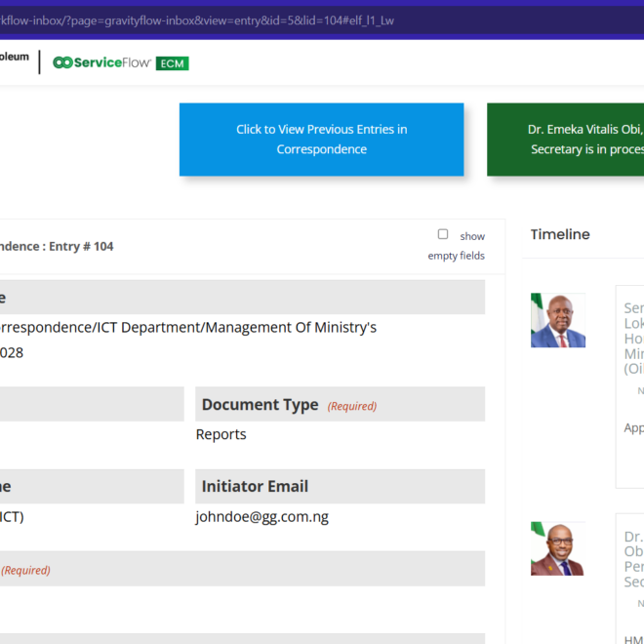Click the Document Type field header
Image resolution: width=644 pixels, height=644 pixels.
pos(341,404)
